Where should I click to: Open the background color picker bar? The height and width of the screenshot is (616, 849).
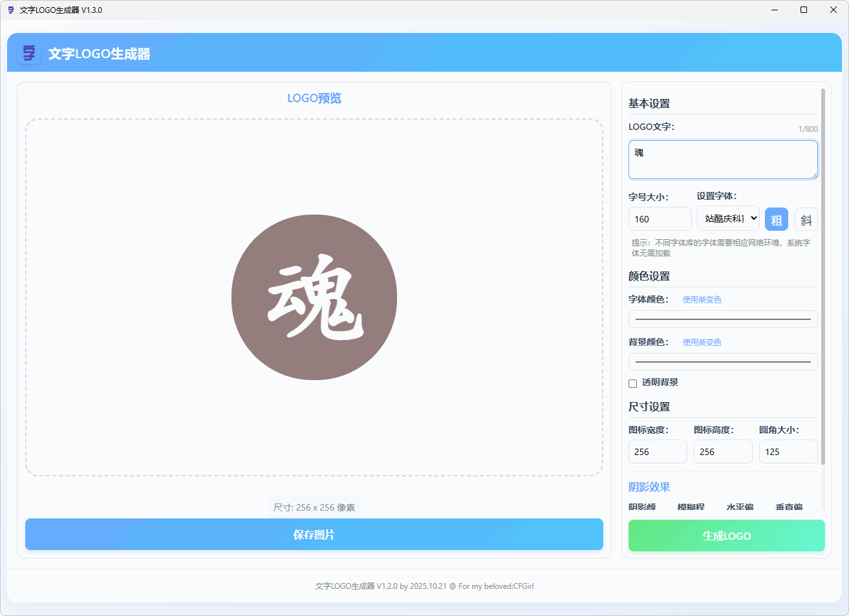point(722,361)
